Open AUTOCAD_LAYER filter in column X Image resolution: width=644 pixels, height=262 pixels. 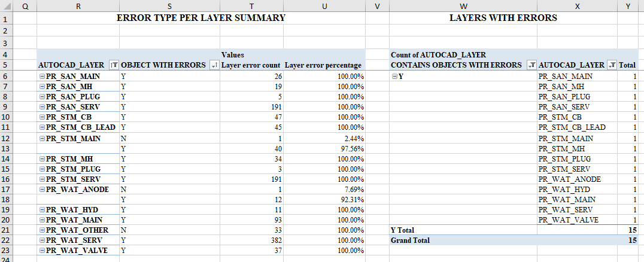click(612, 65)
